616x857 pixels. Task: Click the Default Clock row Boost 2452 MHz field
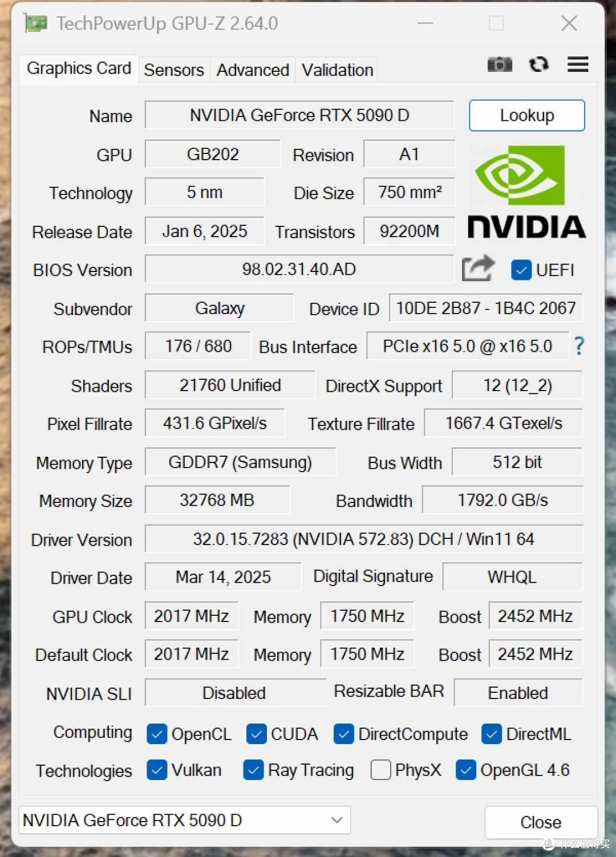tap(536, 654)
